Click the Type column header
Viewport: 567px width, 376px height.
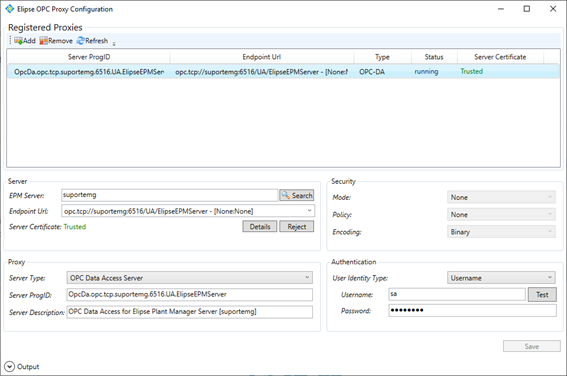pos(382,57)
